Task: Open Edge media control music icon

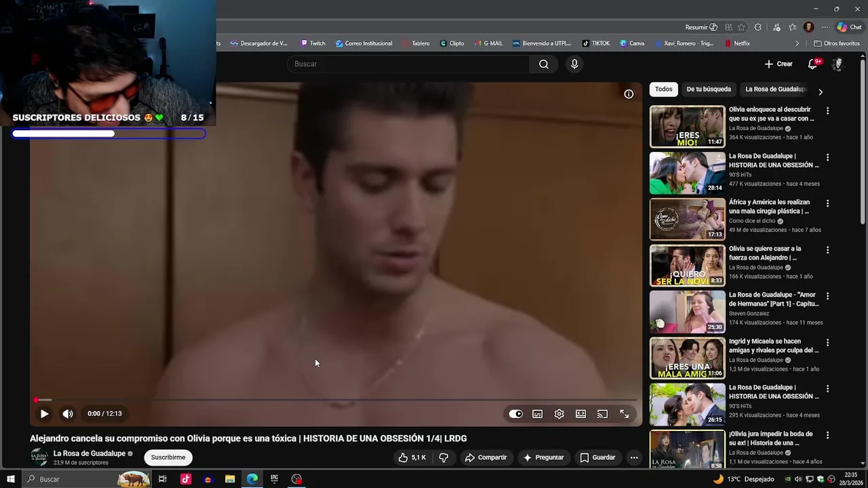Action: [776, 27]
